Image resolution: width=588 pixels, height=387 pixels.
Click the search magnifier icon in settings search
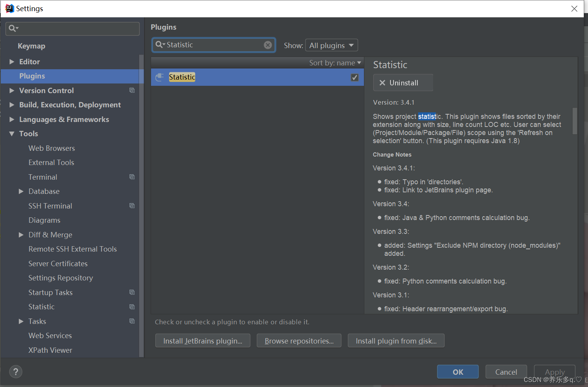13,28
